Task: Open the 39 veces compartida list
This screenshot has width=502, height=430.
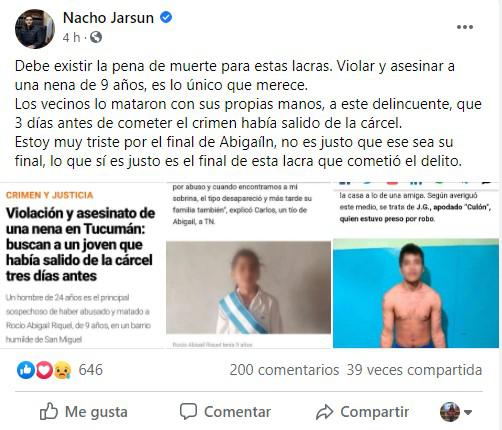Action: [x=414, y=370]
